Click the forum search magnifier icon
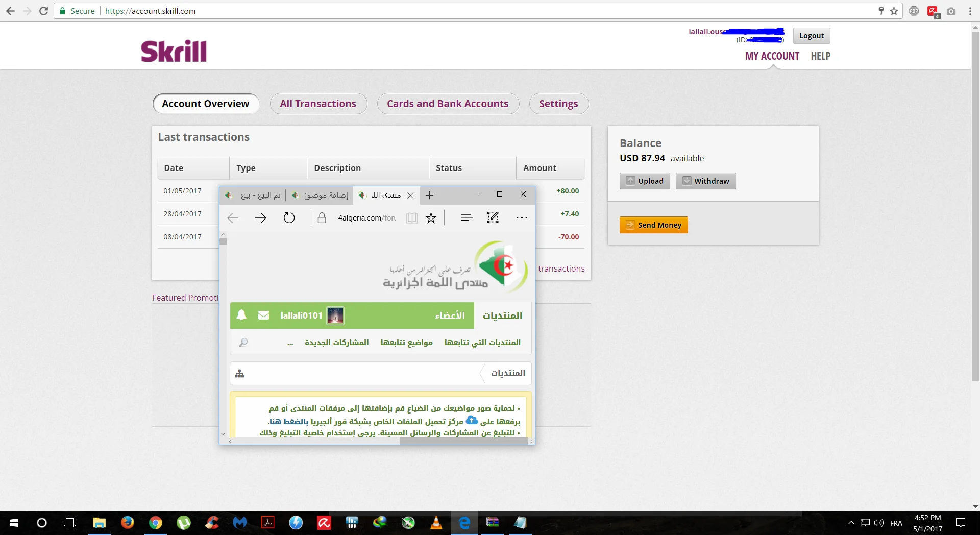The width and height of the screenshot is (980, 535). pyautogui.click(x=243, y=343)
